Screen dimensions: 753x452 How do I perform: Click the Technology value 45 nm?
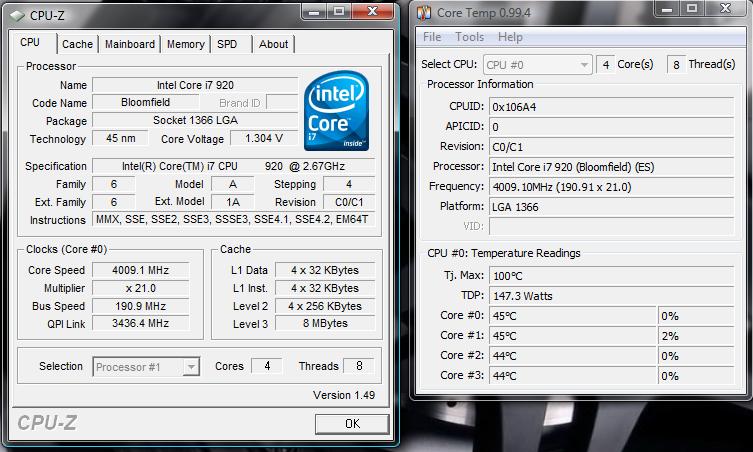[x=121, y=138]
